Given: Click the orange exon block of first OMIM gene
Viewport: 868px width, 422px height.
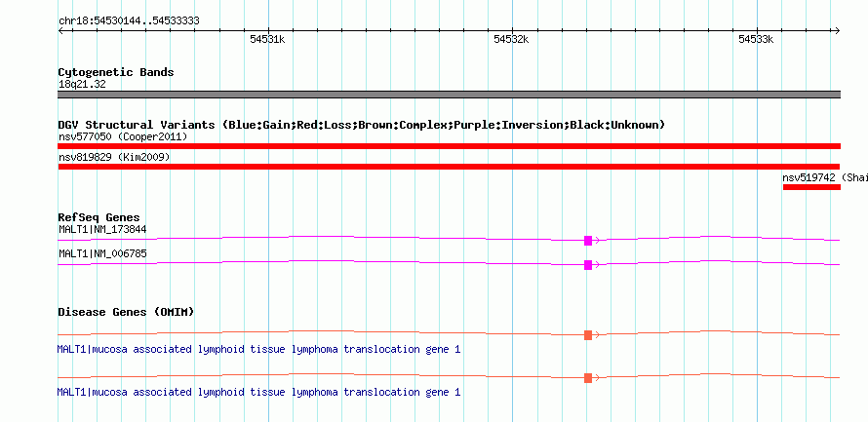Looking at the screenshot, I should [x=588, y=334].
